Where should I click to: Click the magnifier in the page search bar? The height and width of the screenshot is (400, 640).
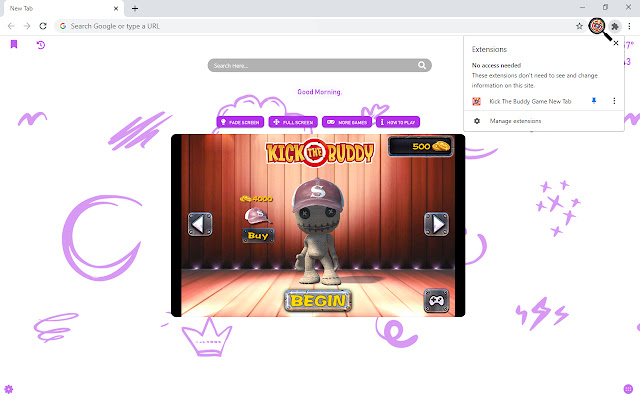422,65
